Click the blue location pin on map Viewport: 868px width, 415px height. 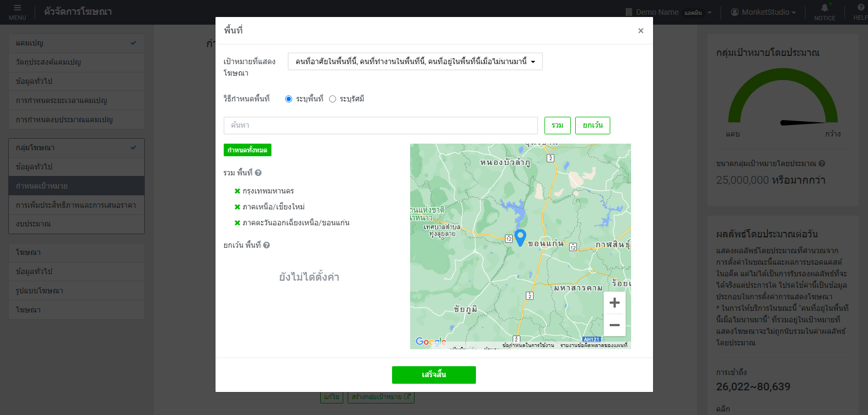pos(520,237)
